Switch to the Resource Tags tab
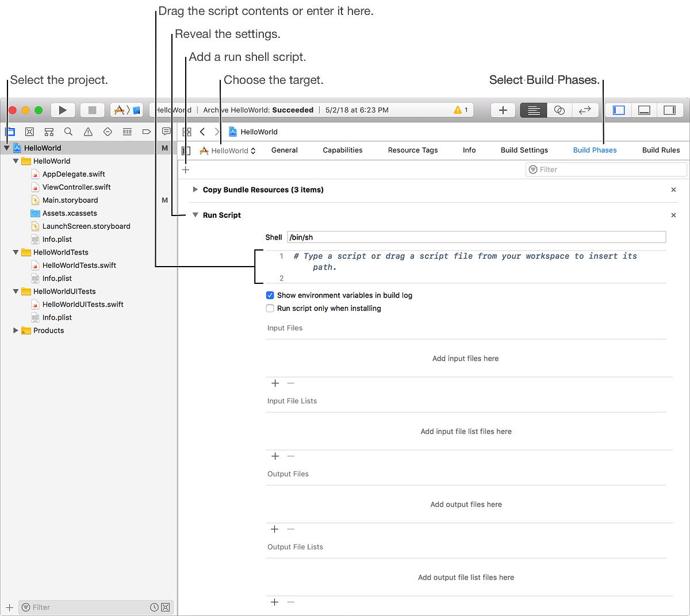The image size is (690, 616). click(x=413, y=150)
